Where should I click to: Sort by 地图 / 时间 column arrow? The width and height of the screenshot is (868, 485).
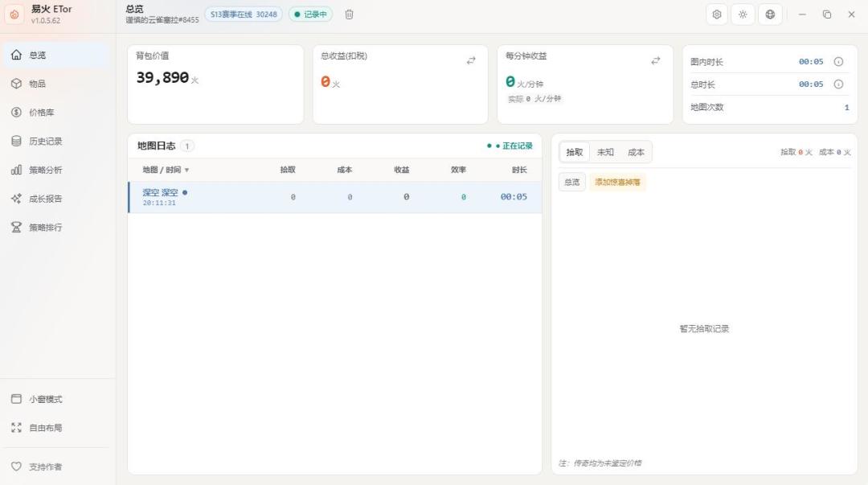(x=186, y=171)
